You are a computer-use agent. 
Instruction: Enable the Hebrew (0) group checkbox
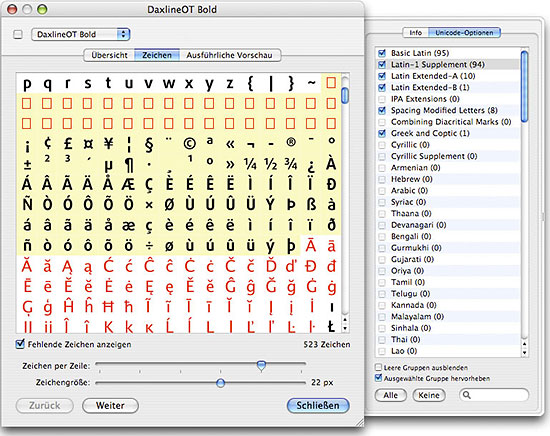pyautogui.click(x=382, y=179)
